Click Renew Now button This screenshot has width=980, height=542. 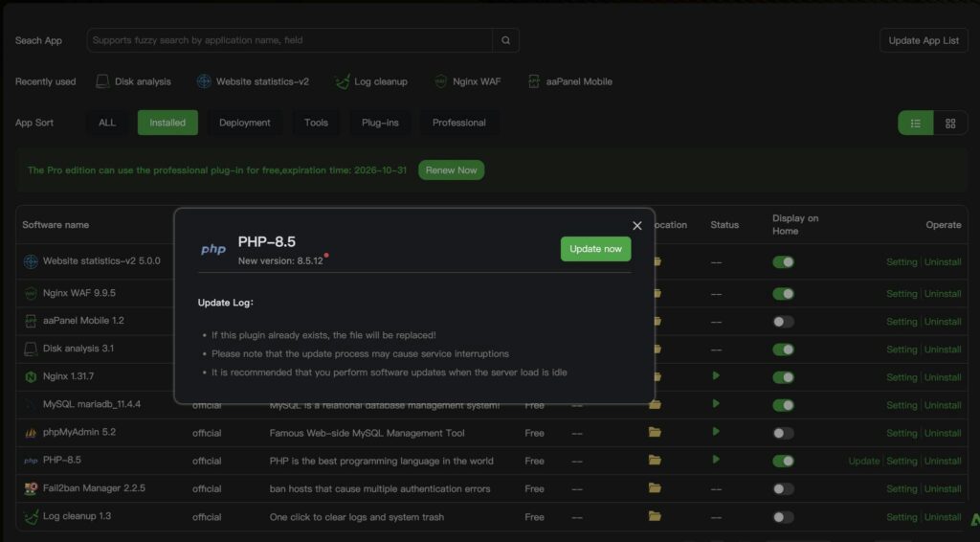[x=451, y=170]
